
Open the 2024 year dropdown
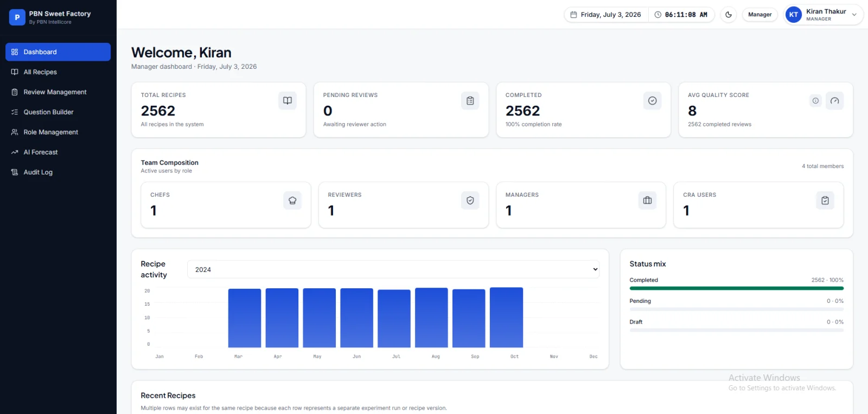point(393,269)
